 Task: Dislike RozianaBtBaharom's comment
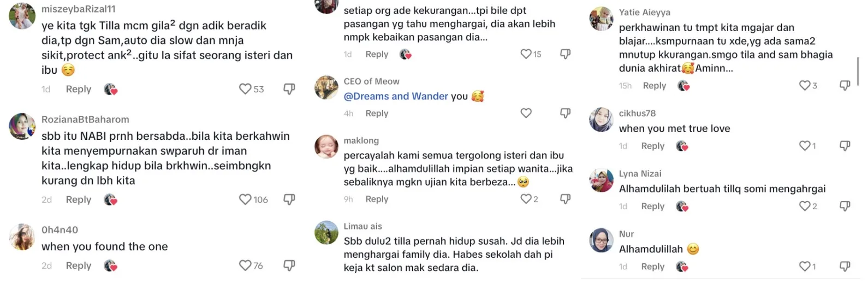(x=289, y=199)
